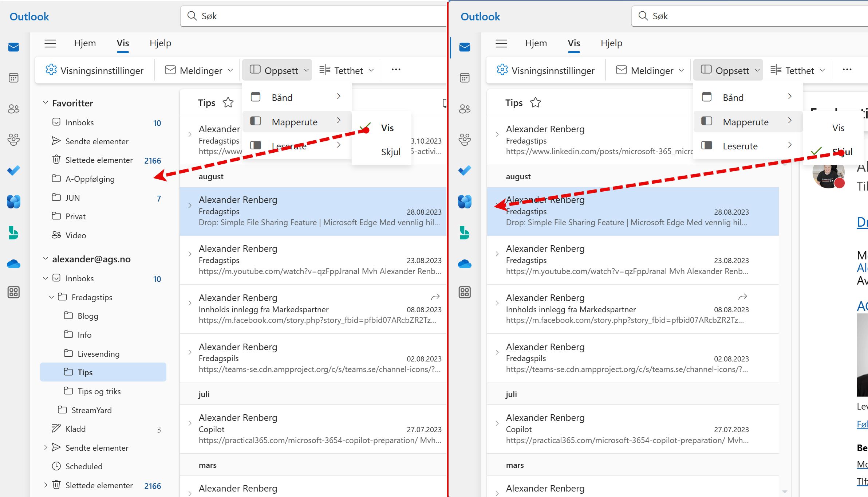Collapse the Favoritter section
The height and width of the screenshot is (497, 868).
(46, 103)
